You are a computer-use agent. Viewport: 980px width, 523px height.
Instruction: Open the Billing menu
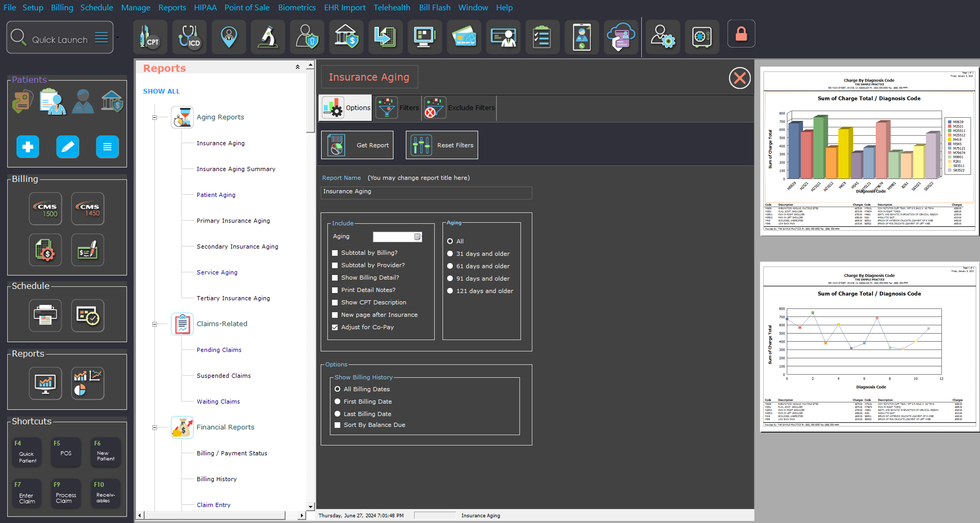tap(62, 7)
